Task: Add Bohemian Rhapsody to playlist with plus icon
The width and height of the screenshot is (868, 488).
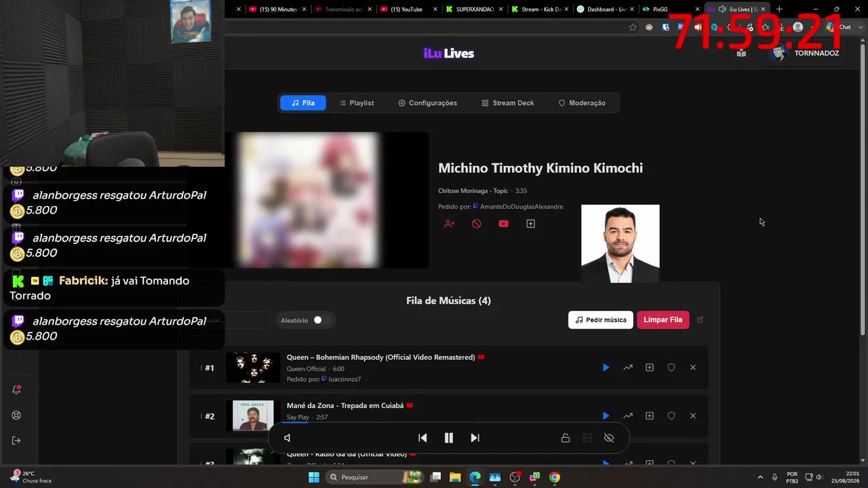Action: tap(650, 367)
